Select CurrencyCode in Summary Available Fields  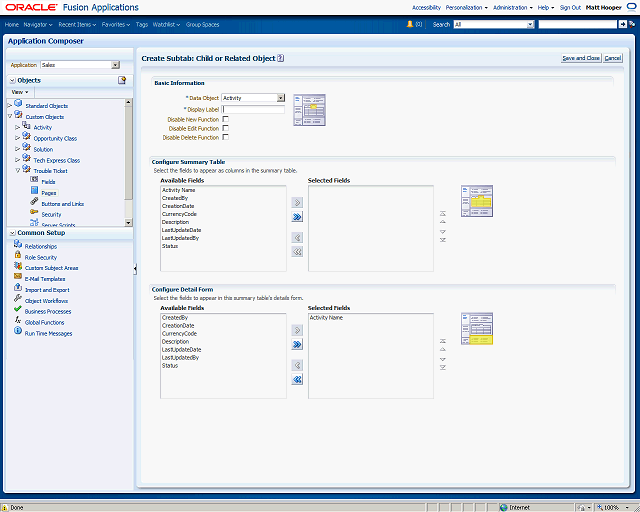179,214
